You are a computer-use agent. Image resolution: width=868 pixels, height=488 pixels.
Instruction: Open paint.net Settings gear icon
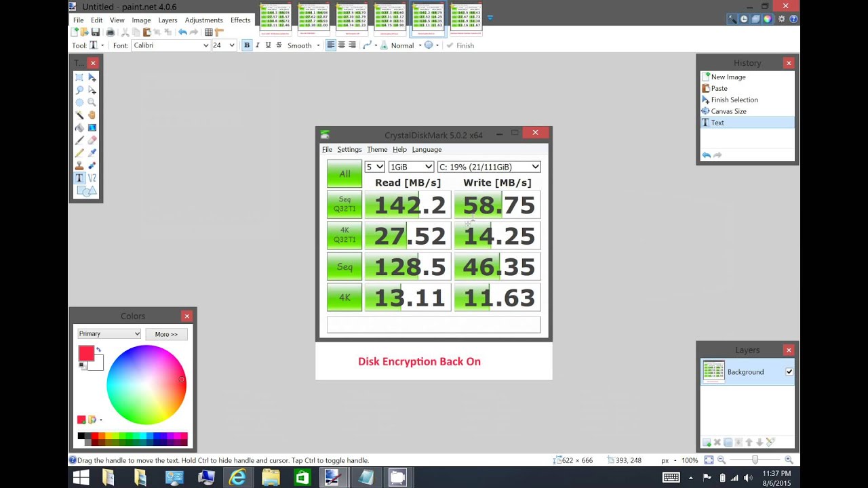tap(782, 19)
